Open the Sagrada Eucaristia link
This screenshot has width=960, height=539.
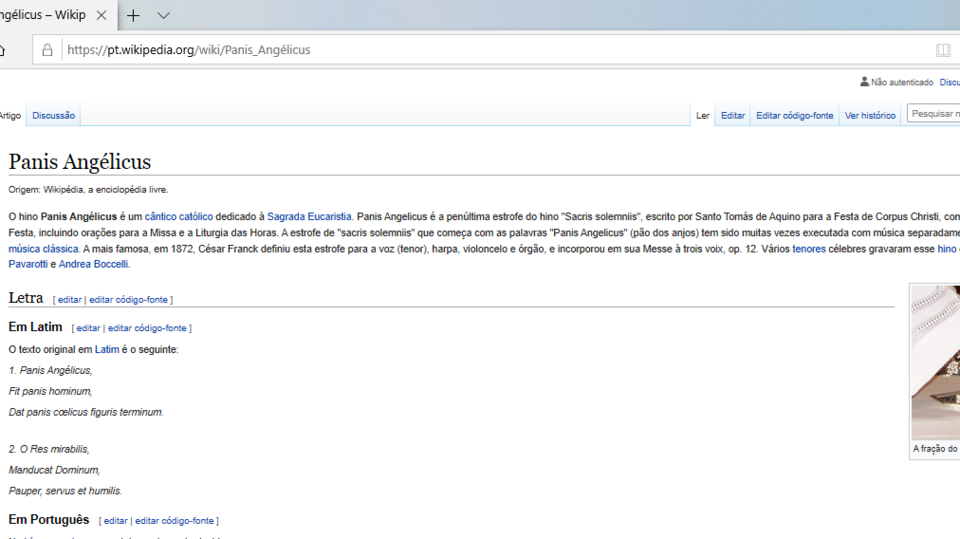[309, 216]
